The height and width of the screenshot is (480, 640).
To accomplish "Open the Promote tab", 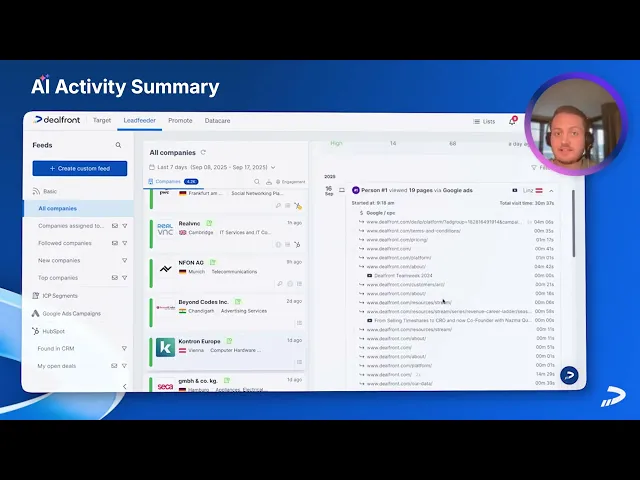I will (180, 120).
